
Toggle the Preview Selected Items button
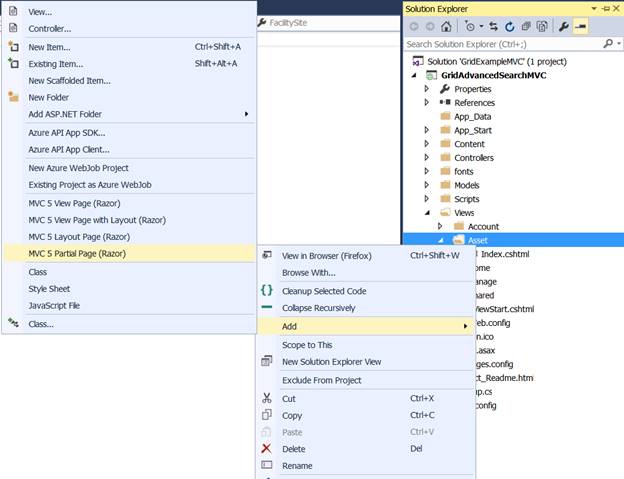(580, 26)
